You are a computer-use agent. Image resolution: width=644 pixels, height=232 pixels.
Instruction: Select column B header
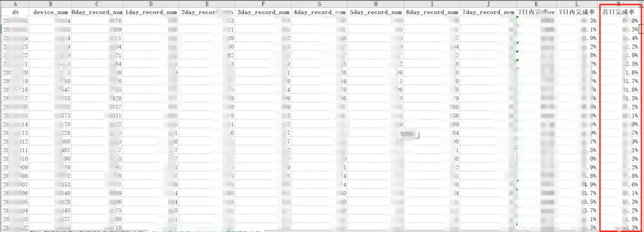pos(50,4)
